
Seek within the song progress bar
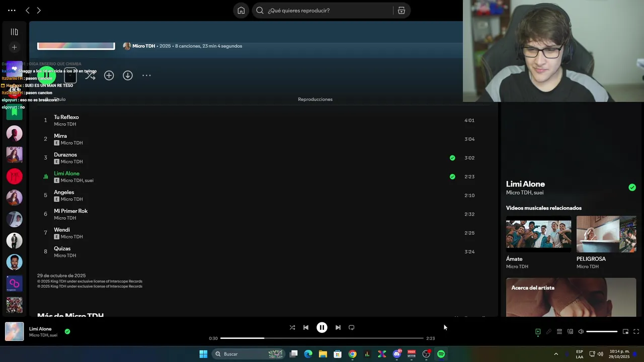[x=322, y=338]
